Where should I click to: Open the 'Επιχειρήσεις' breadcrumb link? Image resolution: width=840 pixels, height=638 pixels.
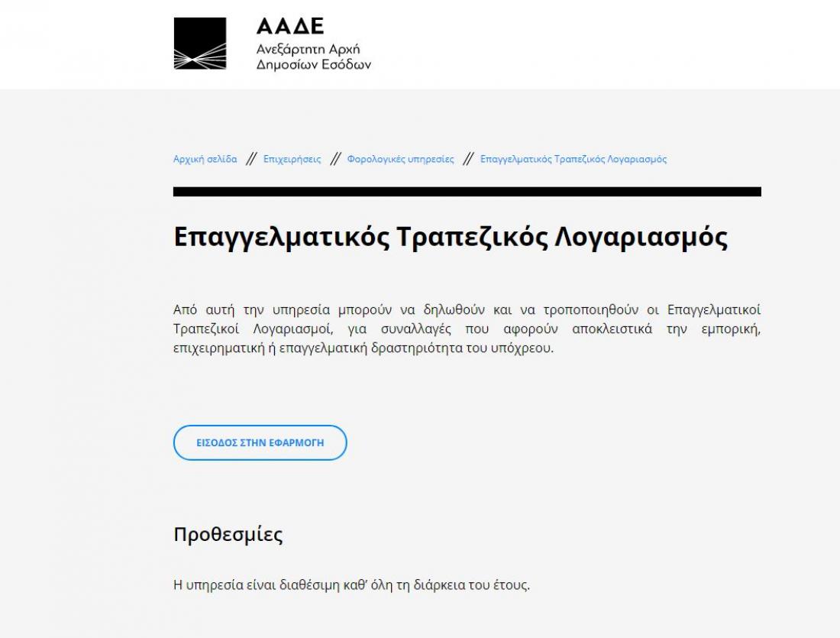292,159
